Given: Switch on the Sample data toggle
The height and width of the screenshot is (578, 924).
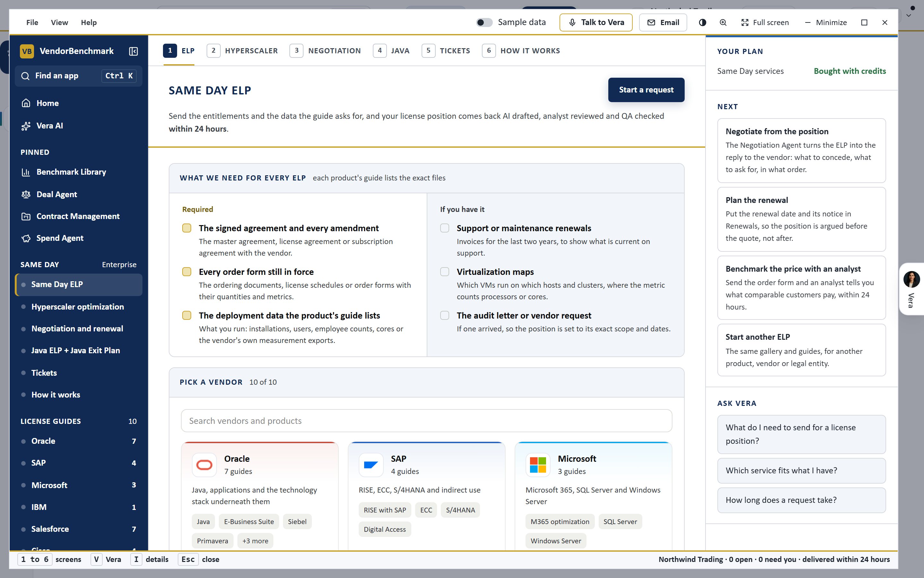Looking at the screenshot, I should coord(484,22).
